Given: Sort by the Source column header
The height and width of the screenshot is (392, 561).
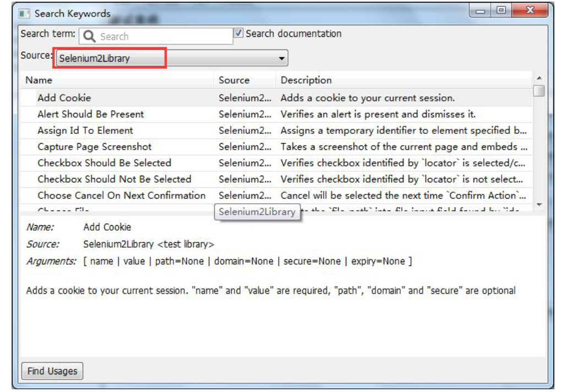Looking at the screenshot, I should [245, 80].
